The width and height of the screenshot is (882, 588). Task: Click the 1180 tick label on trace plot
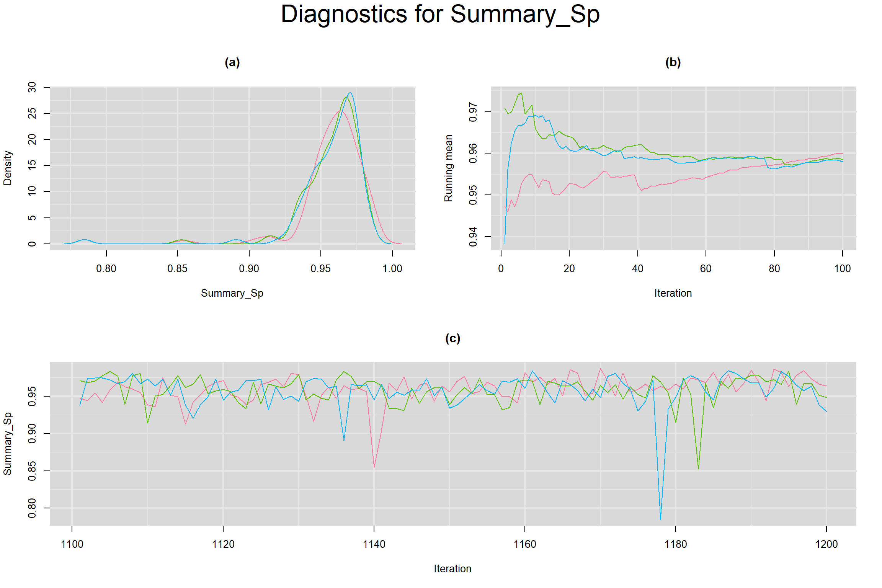[x=676, y=544]
